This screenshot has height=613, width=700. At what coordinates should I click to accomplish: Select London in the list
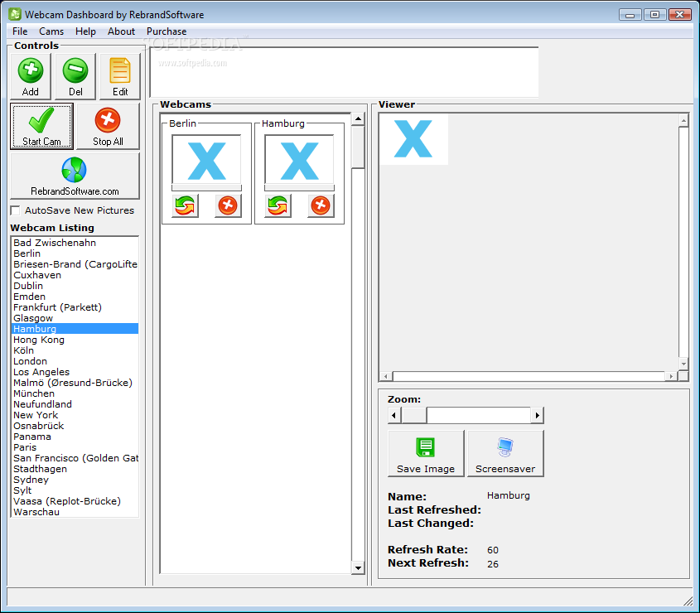[75, 360]
